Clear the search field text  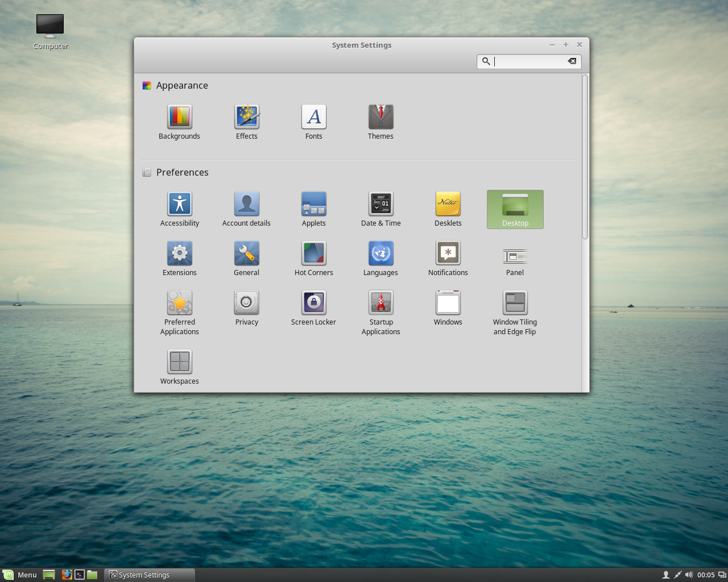(x=572, y=61)
